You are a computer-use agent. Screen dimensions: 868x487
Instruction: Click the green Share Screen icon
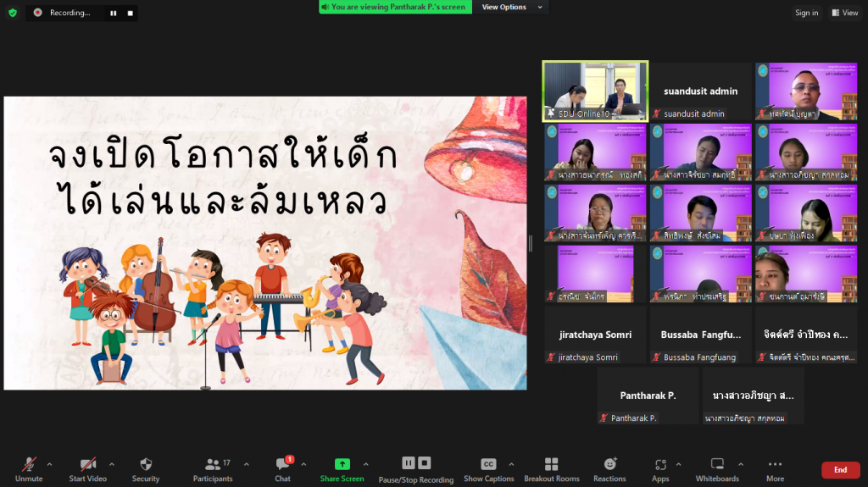(342, 464)
